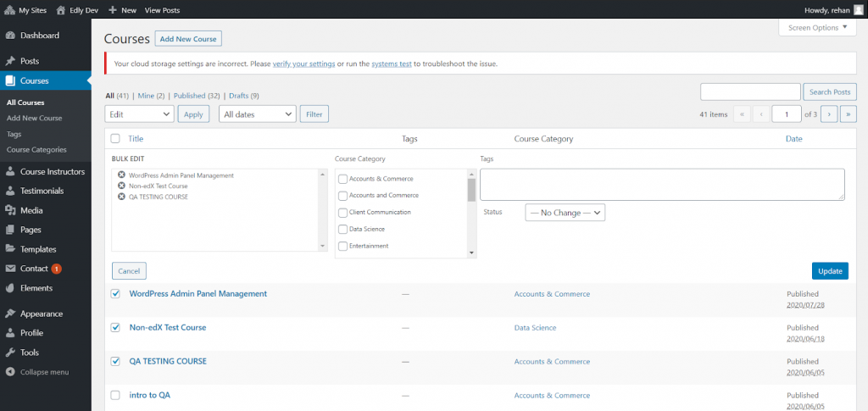Remove WordPress Admin Panel Management from bulk edit
Image resolution: width=868 pixels, height=411 pixels.
click(121, 175)
